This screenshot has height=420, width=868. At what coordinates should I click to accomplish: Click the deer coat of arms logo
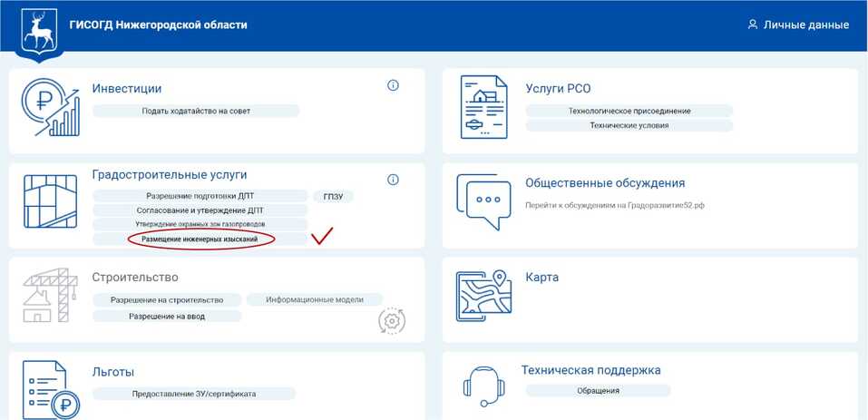38,33
